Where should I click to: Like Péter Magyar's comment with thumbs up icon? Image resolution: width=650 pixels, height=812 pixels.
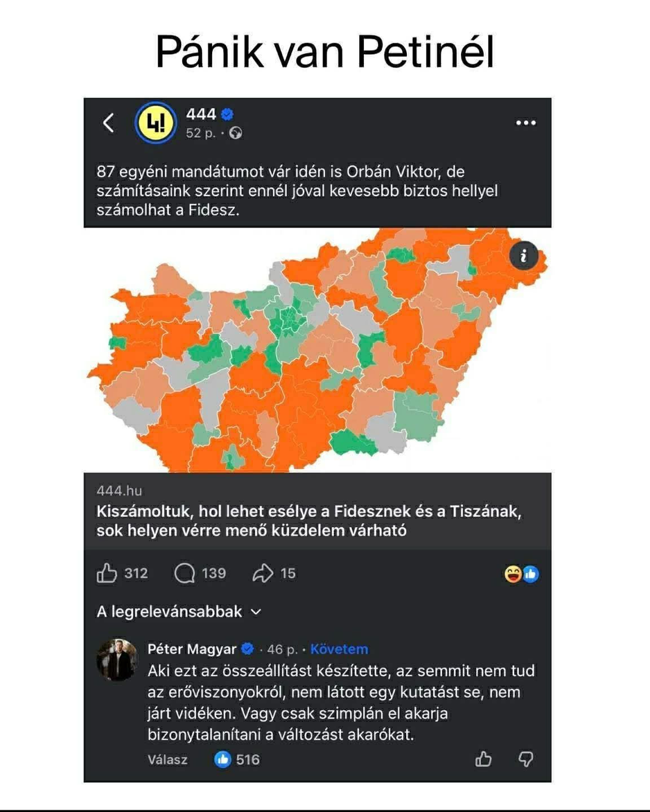pyautogui.click(x=484, y=760)
